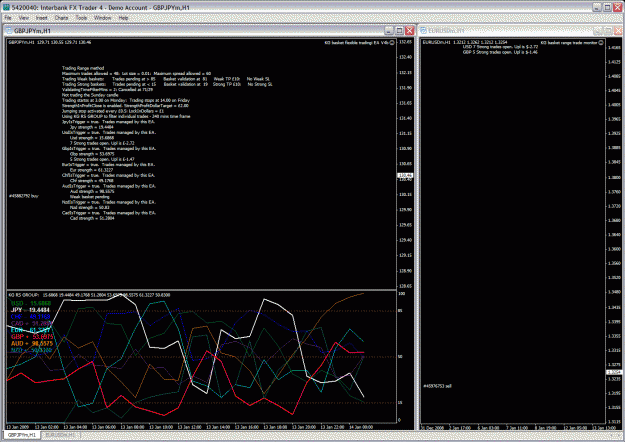
Task: Click the 'Trading Range method' text line
Action: (x=83, y=68)
